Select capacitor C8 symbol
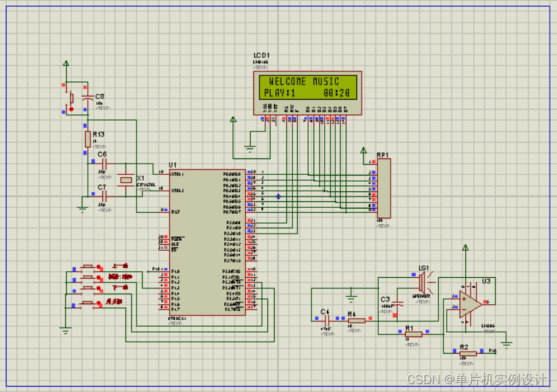Image resolution: width=557 pixels, height=392 pixels. [x=88, y=98]
